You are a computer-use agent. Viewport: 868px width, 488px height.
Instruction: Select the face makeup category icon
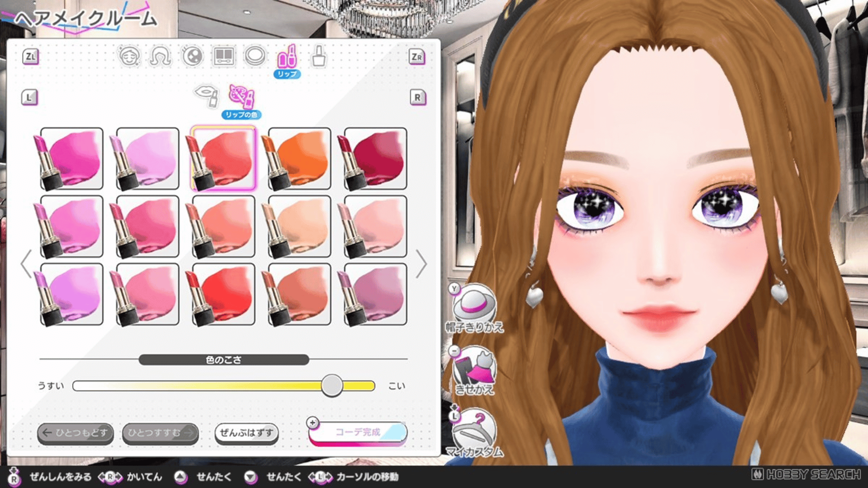(x=129, y=56)
